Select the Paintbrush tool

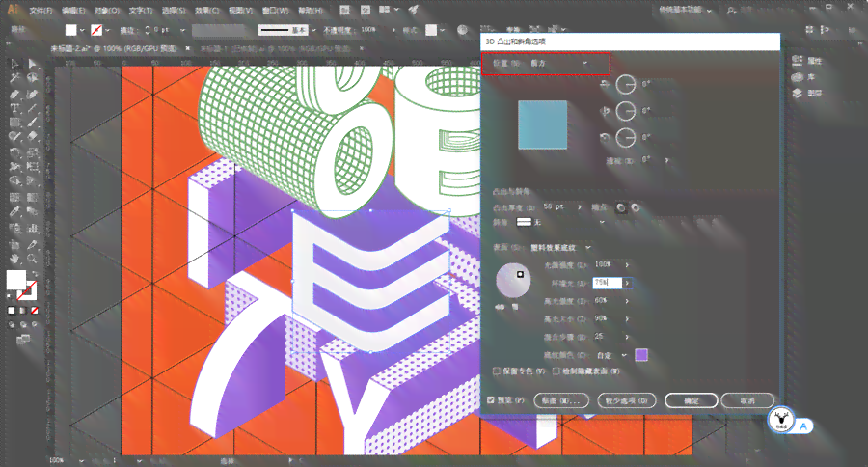click(x=33, y=123)
